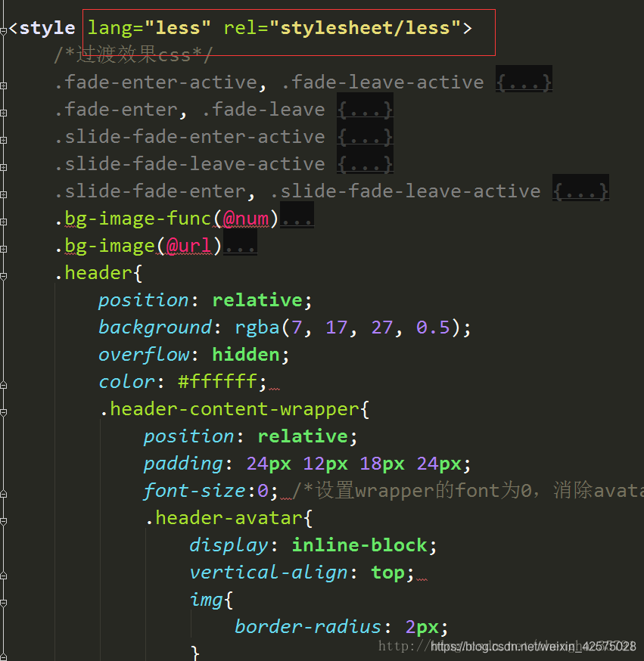644x661 pixels.
Task: Click the background property name
Action: coord(155,327)
